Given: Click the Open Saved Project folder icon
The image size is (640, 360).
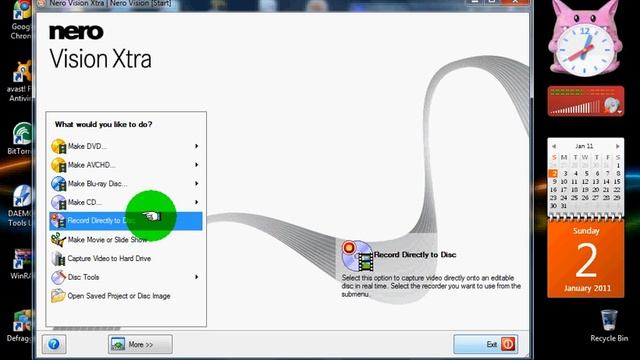Looking at the screenshot, I should (58, 296).
